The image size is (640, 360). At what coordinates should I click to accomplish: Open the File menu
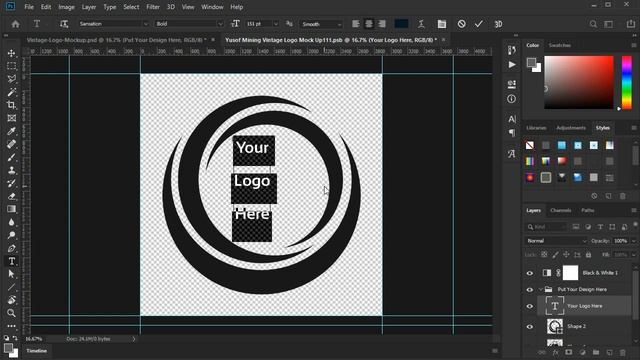coord(29,7)
